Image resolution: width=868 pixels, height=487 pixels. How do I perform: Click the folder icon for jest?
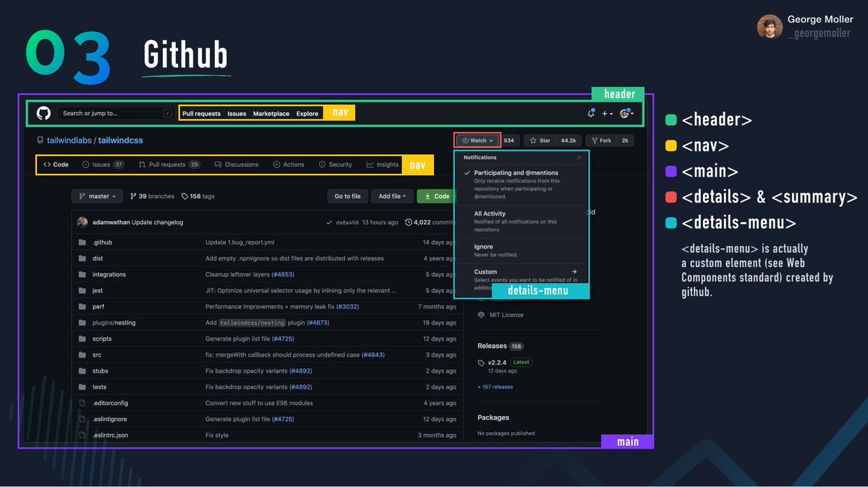click(82, 290)
